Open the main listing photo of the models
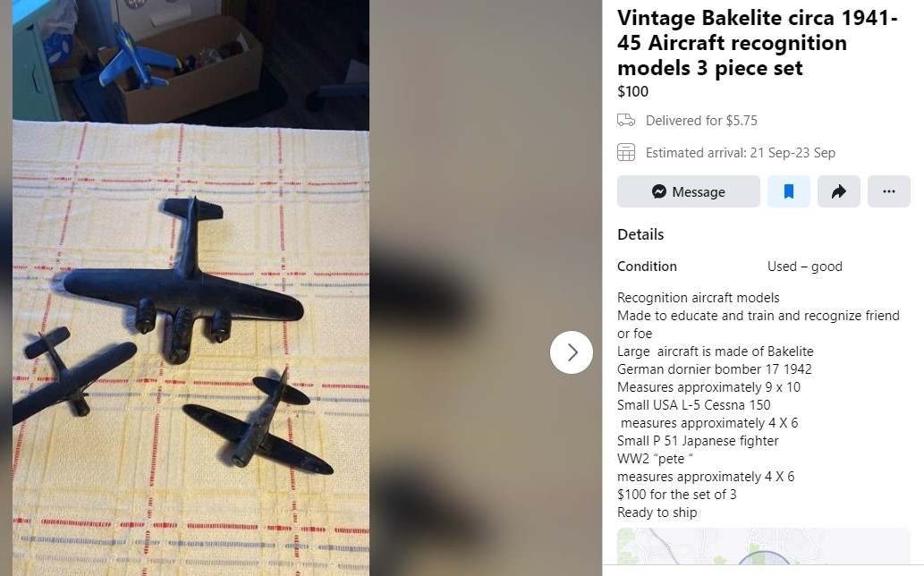 tap(191, 288)
